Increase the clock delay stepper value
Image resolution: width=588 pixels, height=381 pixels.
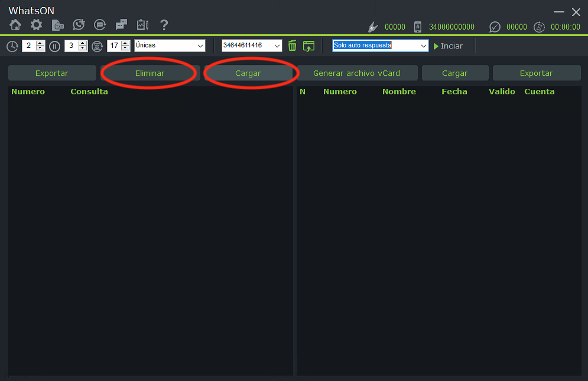coord(40,43)
